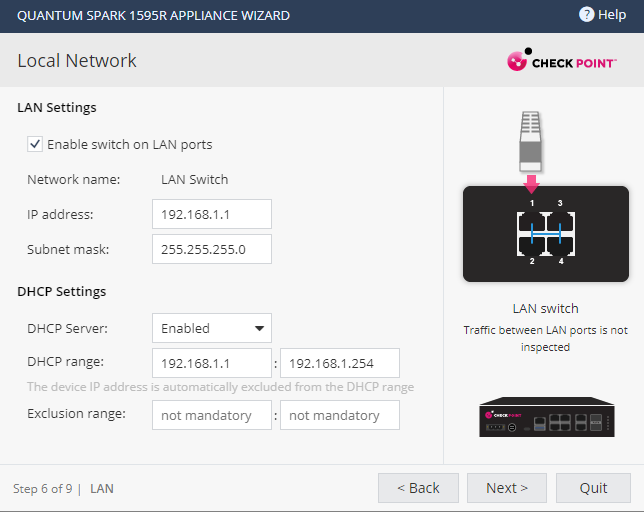Click the appliance device image

[x=547, y=417]
